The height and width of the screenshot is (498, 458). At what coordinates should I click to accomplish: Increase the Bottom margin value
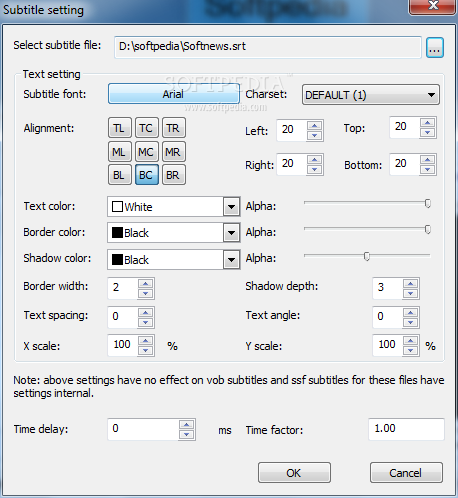428,160
